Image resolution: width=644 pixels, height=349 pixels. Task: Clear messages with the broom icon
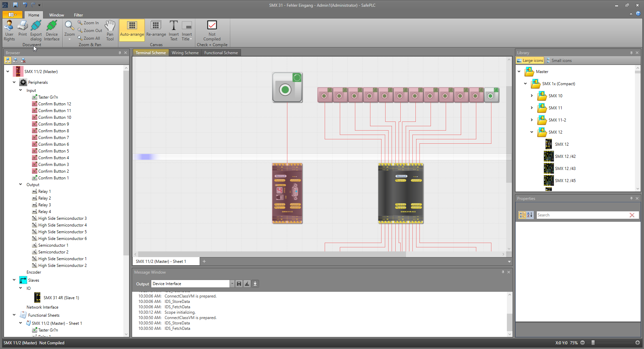(x=247, y=284)
